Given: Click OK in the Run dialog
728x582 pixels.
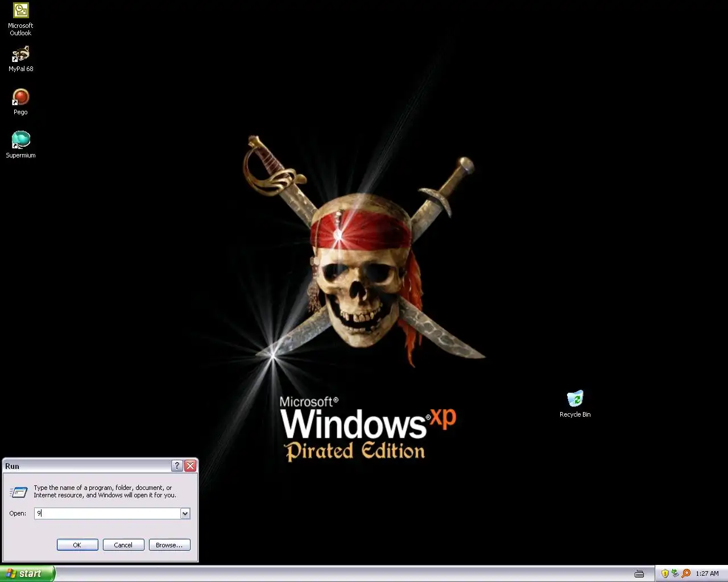Looking at the screenshot, I should click(x=77, y=544).
